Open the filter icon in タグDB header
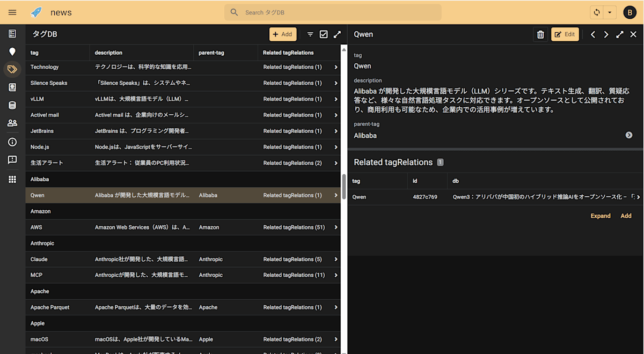644x354 pixels. [310, 34]
